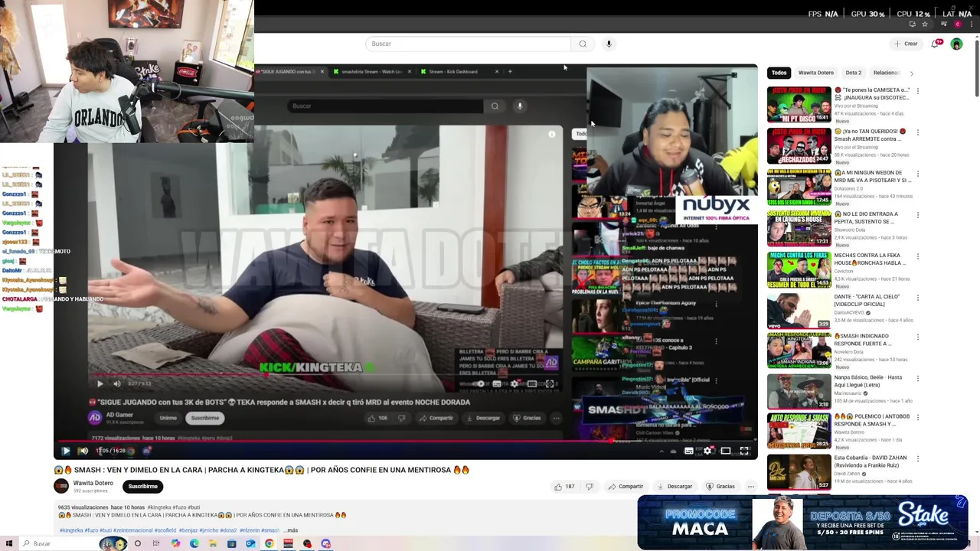Select the Wawita Dotero filter chip
The width and height of the screenshot is (980, 551).
pyautogui.click(x=816, y=73)
